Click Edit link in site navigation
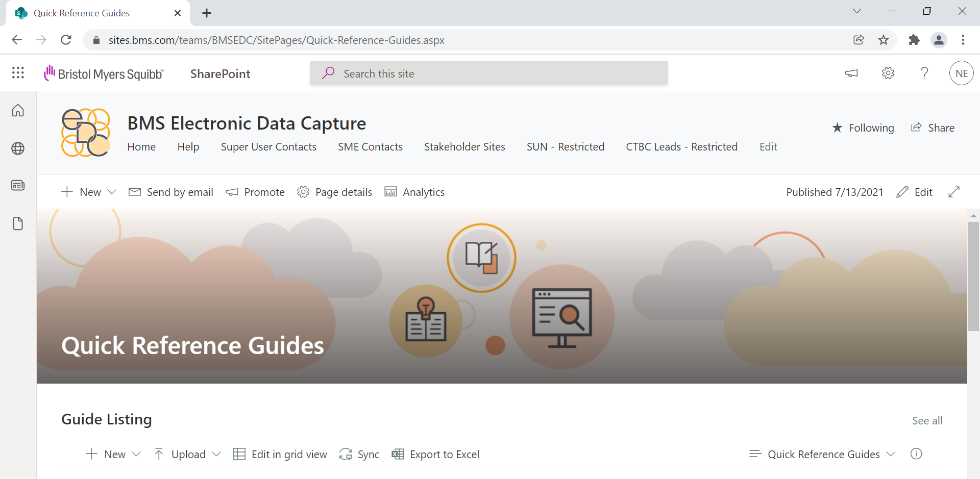Screen dimensions: 980x479 [768, 147]
